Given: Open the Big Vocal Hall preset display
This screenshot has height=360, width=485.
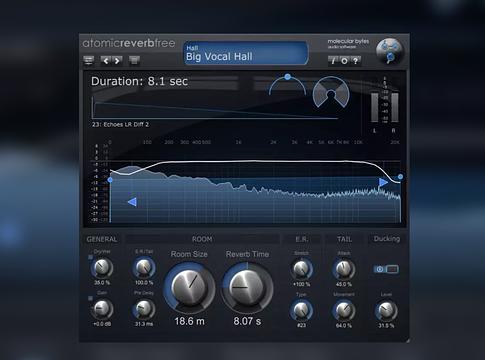Looking at the screenshot, I should tap(246, 53).
